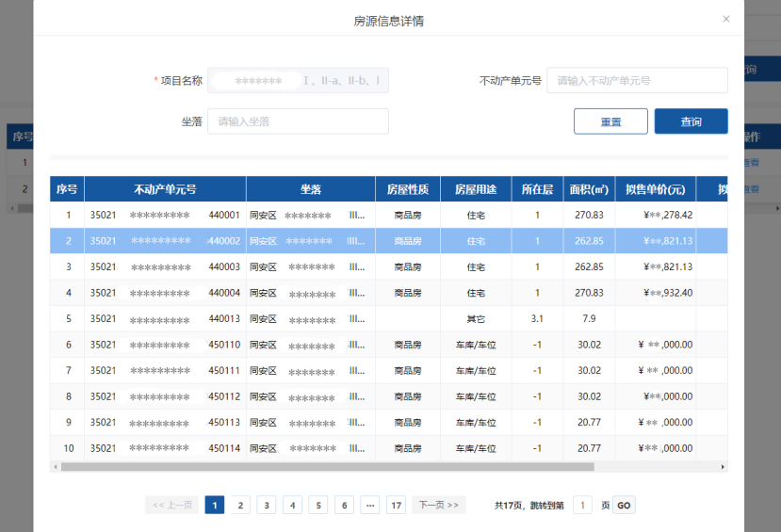
Task: Go to page 3 of results
Action: [x=267, y=506]
